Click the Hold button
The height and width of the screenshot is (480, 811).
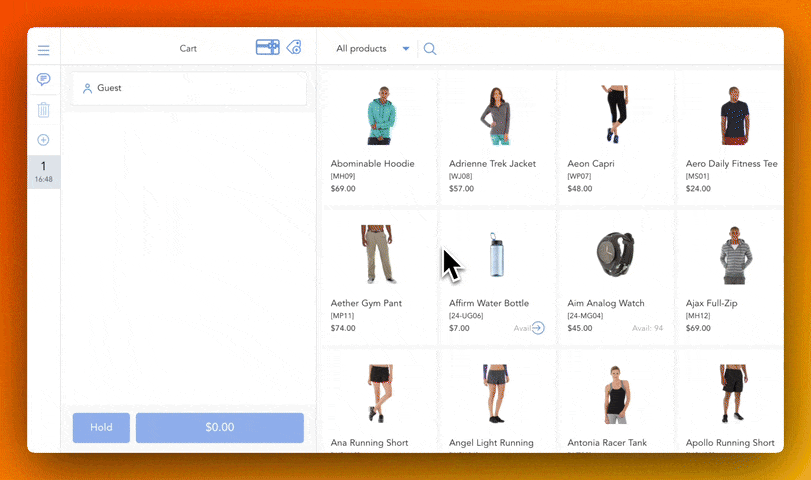pos(101,427)
